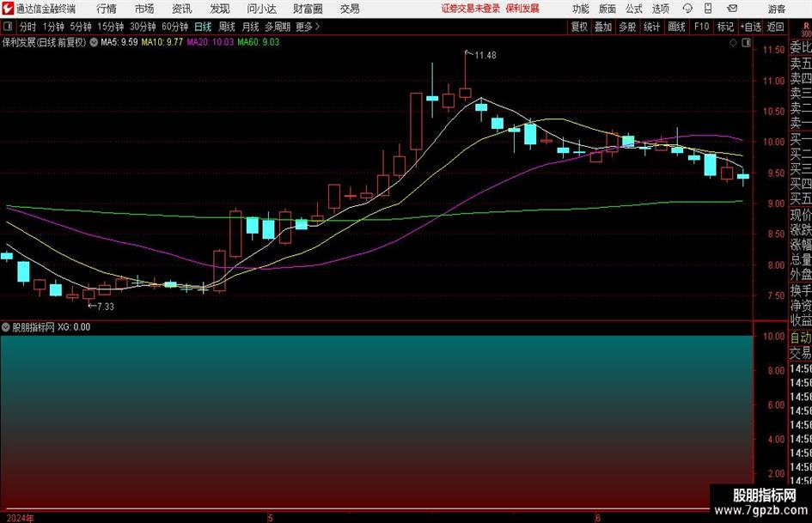Click the 叠加 overlay toolbar button
812x523 pixels.
[x=603, y=27]
